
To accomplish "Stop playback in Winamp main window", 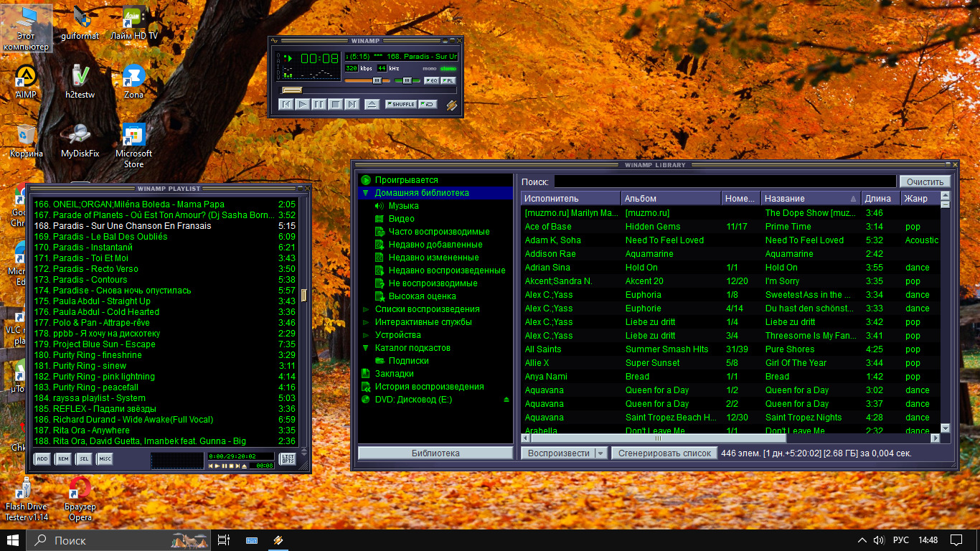I will (335, 105).
